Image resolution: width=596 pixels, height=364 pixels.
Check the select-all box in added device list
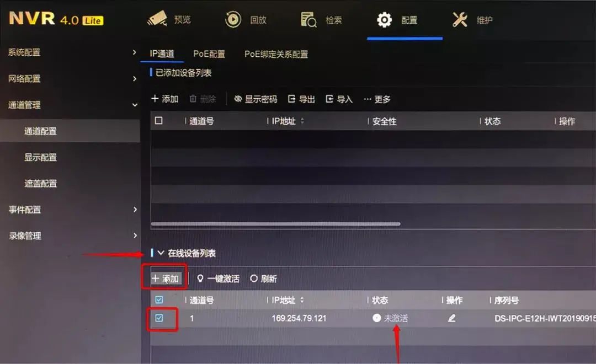coord(159,121)
